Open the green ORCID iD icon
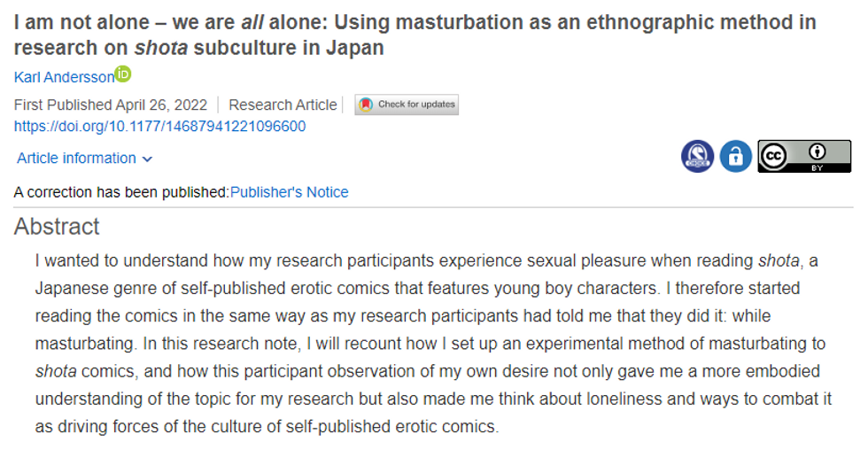This screenshot has width=868, height=473. [122, 74]
